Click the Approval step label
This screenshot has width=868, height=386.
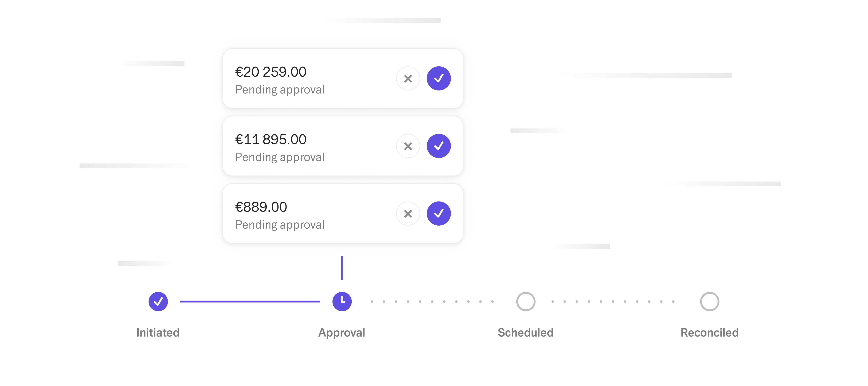(342, 333)
